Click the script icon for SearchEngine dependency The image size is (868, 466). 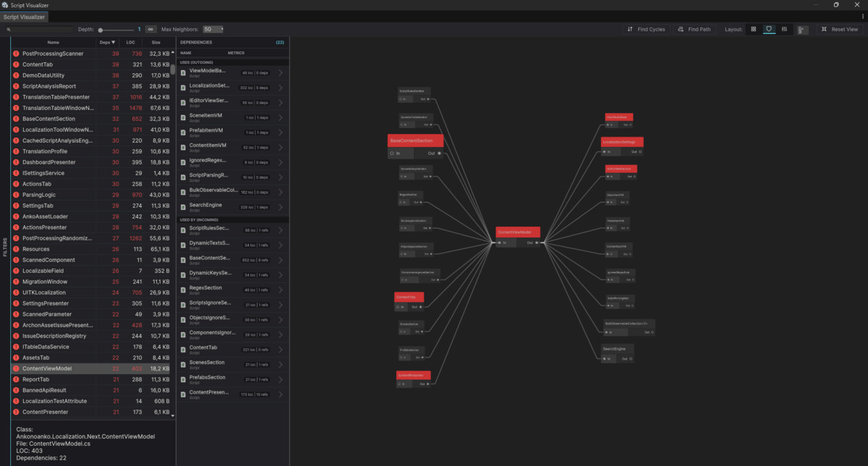pyautogui.click(x=183, y=207)
